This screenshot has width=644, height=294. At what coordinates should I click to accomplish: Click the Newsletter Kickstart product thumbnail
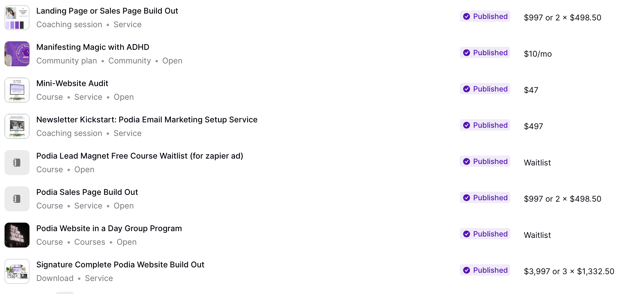17,126
